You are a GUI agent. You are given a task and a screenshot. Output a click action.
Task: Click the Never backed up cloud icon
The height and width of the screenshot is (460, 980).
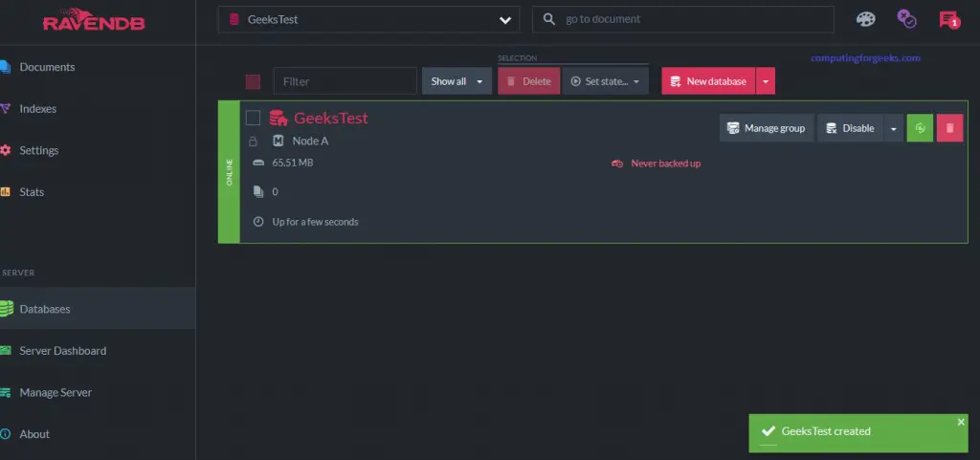point(617,164)
